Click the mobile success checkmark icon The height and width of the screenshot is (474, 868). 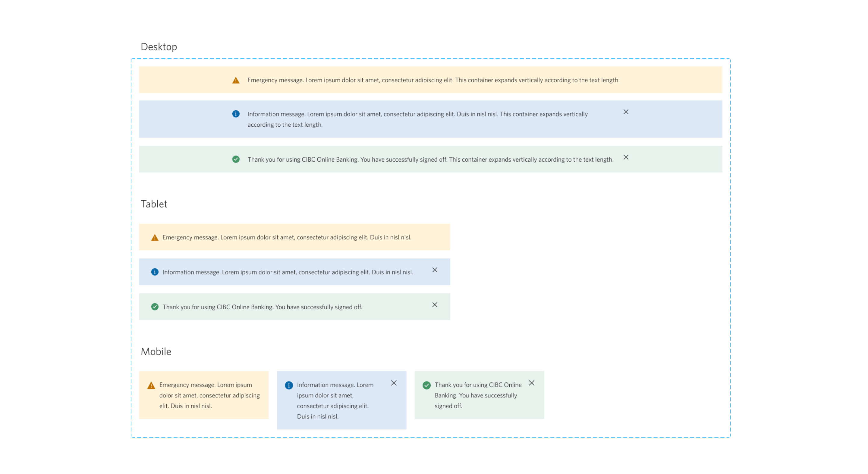pyautogui.click(x=426, y=385)
